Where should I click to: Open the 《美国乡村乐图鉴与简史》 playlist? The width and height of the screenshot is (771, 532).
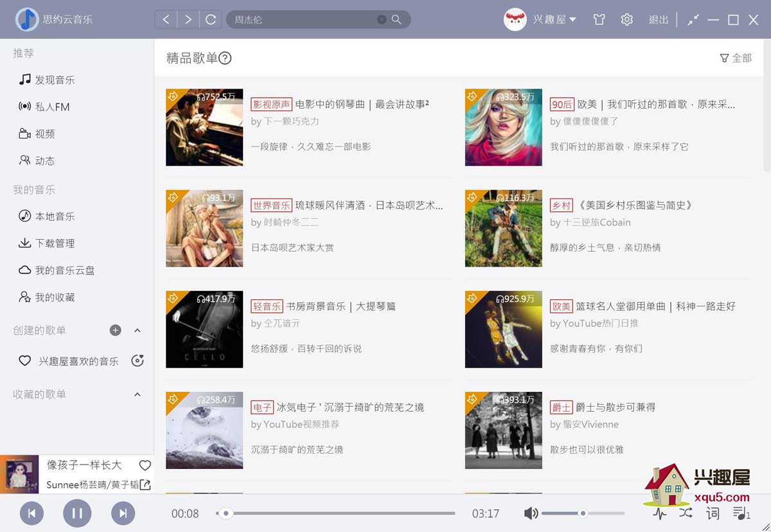pos(635,205)
